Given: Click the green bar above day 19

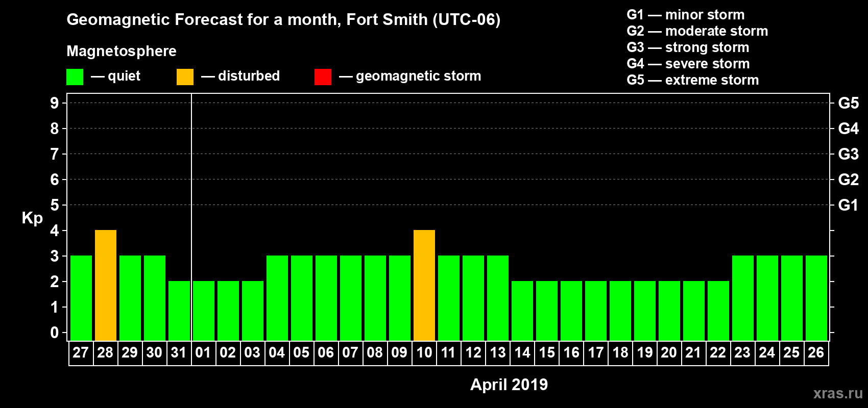Looking at the screenshot, I should (x=645, y=311).
